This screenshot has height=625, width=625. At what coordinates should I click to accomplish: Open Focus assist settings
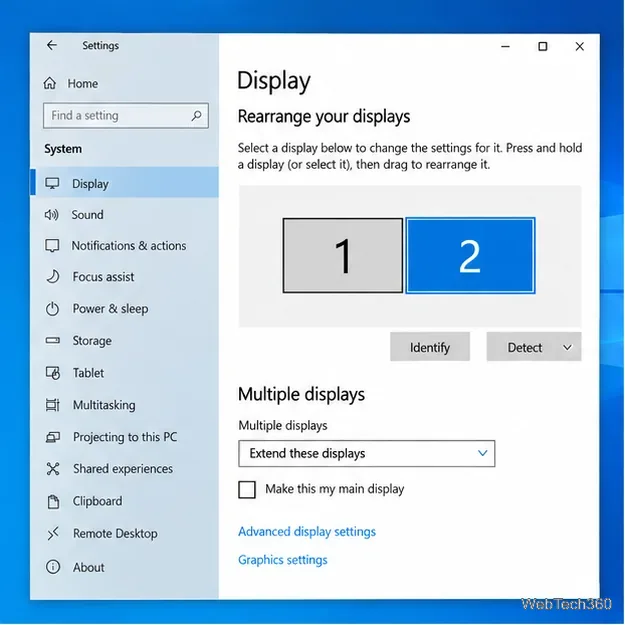(103, 277)
